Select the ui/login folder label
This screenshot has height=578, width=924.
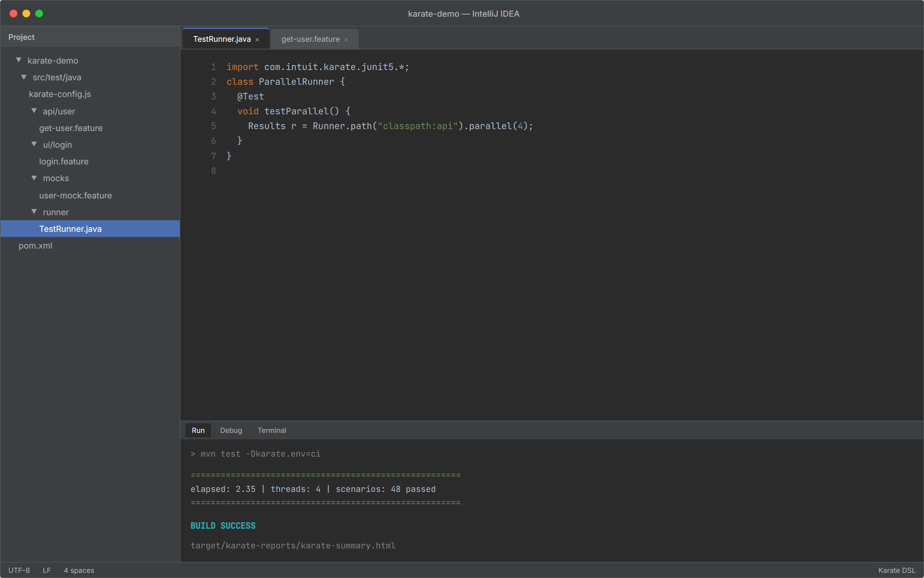(57, 144)
